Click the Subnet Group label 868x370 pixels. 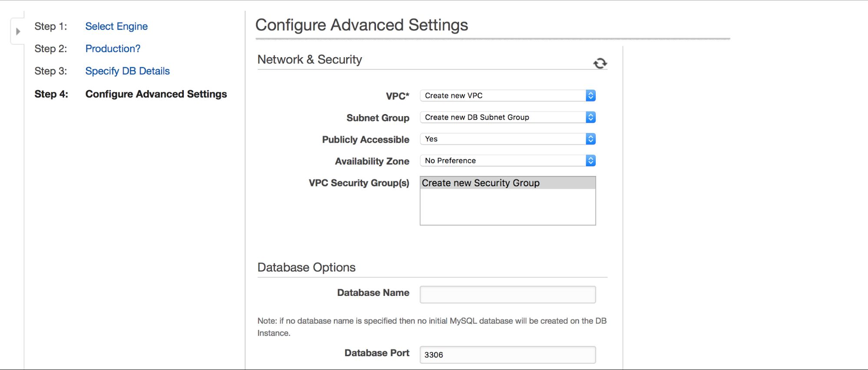pyautogui.click(x=378, y=118)
